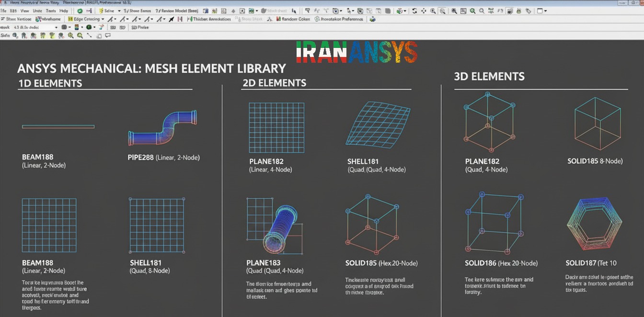The image size is (644, 317).
Task: Expand the Solve dropdown arrow
Action: point(119,11)
